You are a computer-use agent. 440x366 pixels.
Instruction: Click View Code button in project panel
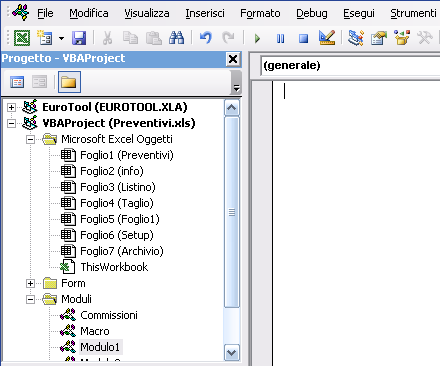pyautogui.click(x=17, y=82)
